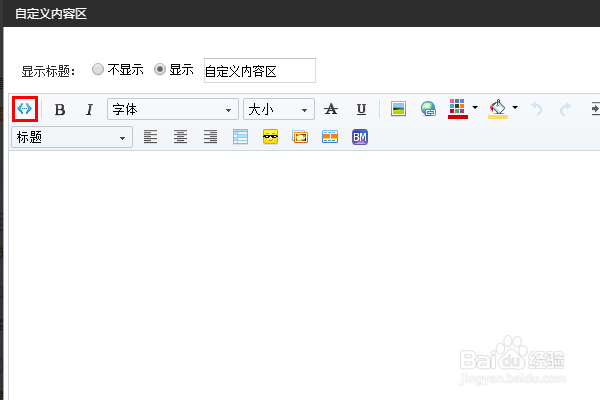Viewport: 600px width, 400px height.
Task: Open the 字体 font dropdown
Action: (x=173, y=109)
